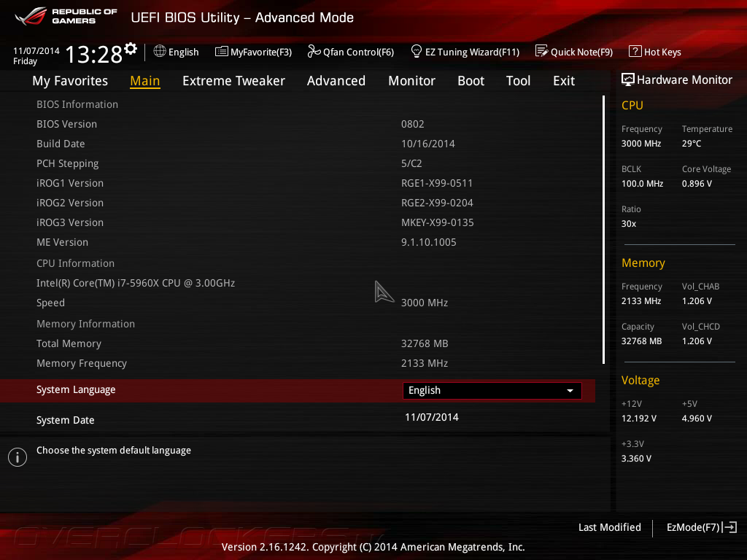Click Total Memory value 32768 MB
The width and height of the screenshot is (747, 560).
click(x=425, y=343)
